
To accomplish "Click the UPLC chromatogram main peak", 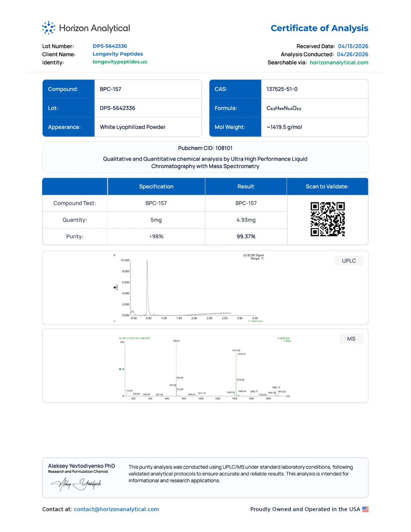I will (147, 287).
